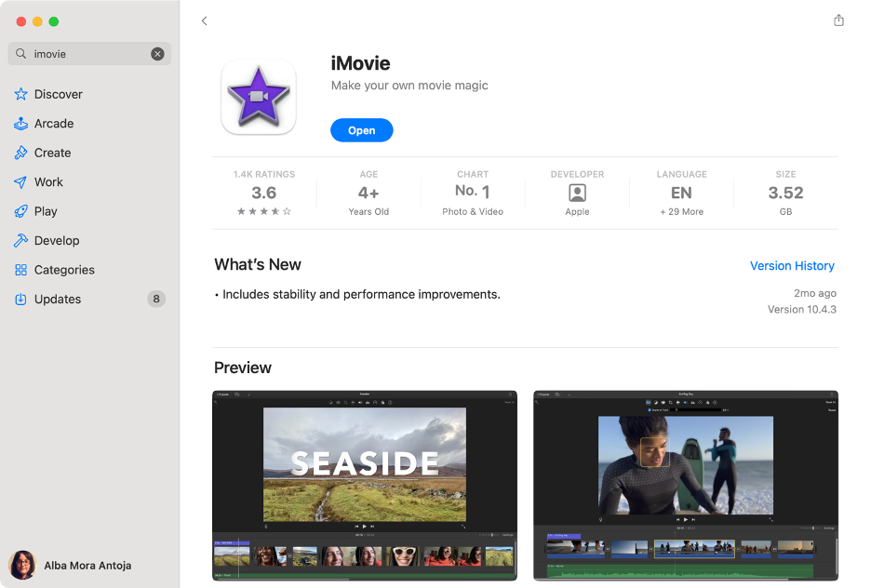871x588 pixels.
Task: View the Apple developer page
Action: (x=577, y=192)
